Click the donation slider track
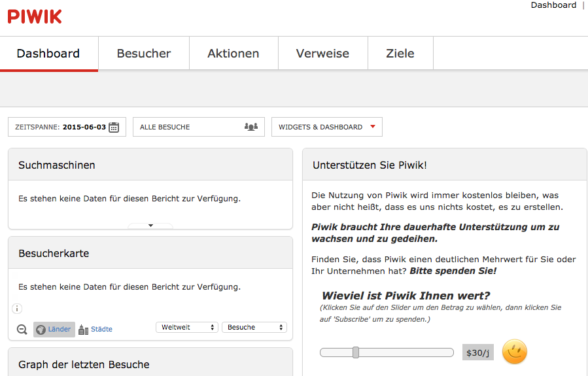The image size is (588, 376). [387, 352]
